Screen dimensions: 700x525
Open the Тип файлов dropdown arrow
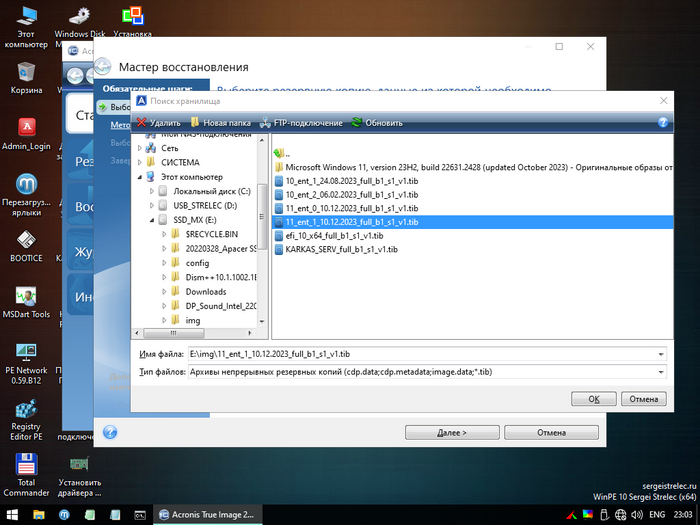[661, 372]
